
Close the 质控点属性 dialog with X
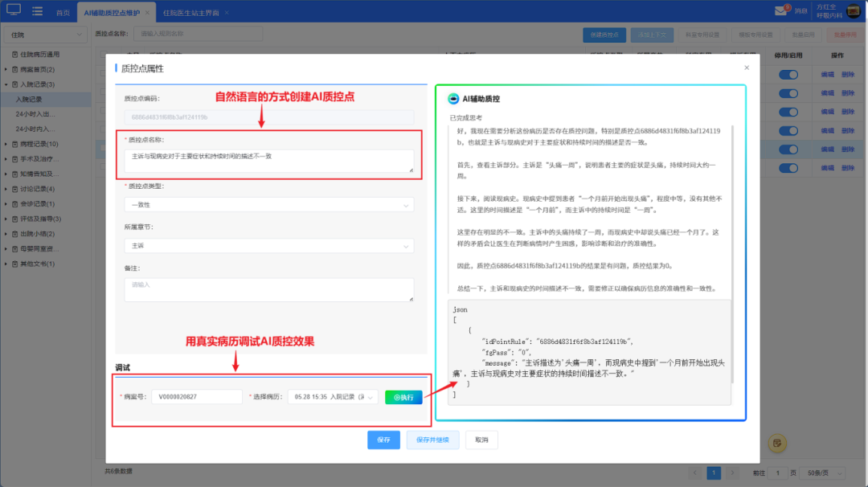(x=747, y=68)
